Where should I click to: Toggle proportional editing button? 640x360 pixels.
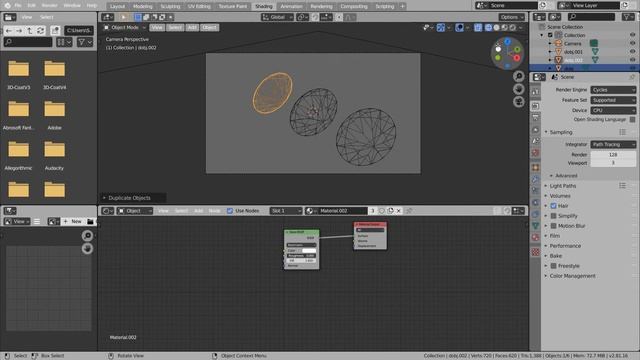(x=339, y=17)
